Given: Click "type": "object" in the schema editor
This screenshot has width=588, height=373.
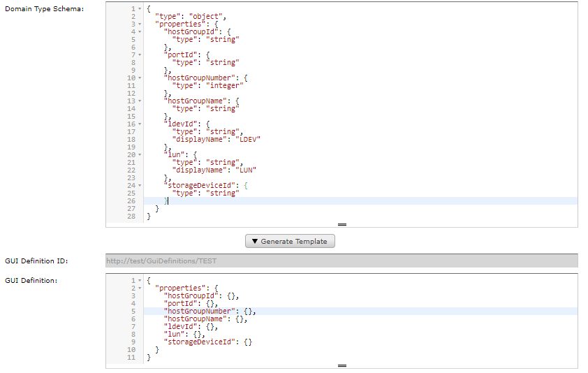Looking at the screenshot, I should point(191,17).
